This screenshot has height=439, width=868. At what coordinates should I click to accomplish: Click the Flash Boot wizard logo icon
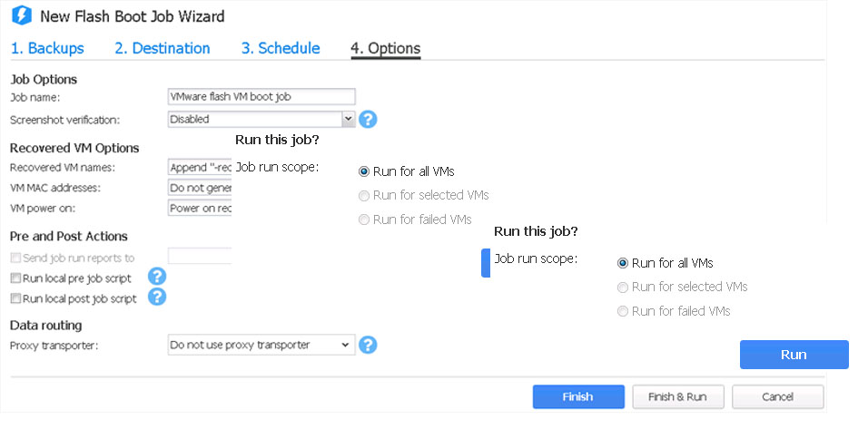(x=22, y=15)
